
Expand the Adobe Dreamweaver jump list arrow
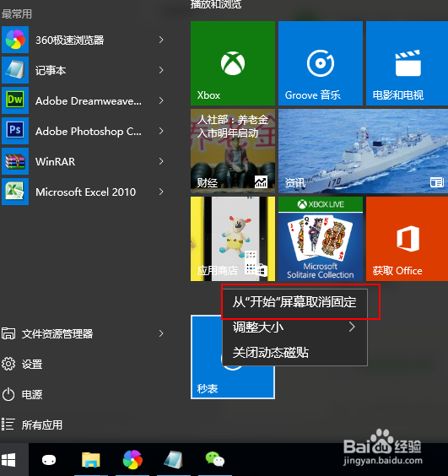coord(161,100)
